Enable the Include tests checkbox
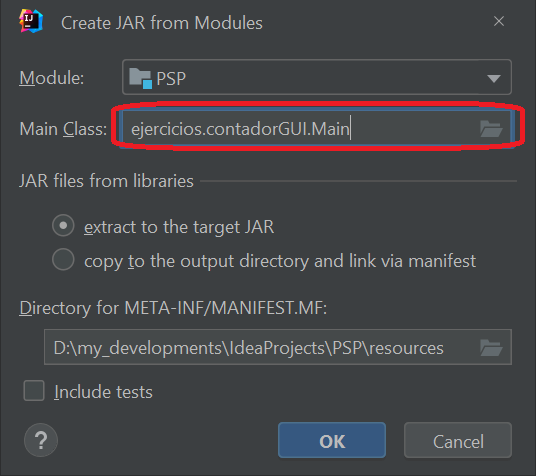Screen dimensions: 536x476 click(x=34, y=391)
